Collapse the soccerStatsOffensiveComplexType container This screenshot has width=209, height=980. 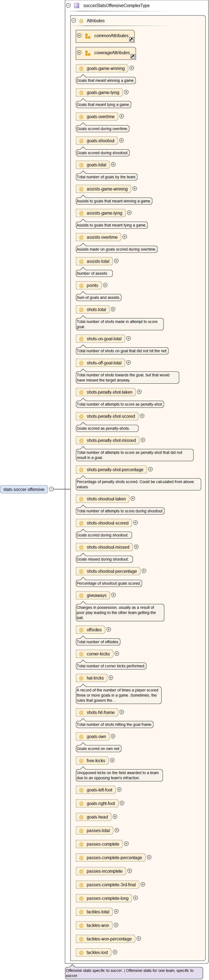pos(69,6)
